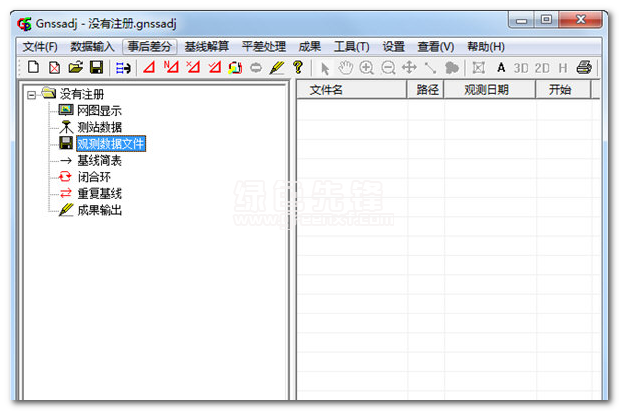Screen dimensions: 619x411
Task: Click the plain red triangle baseline icon
Action: (149, 68)
